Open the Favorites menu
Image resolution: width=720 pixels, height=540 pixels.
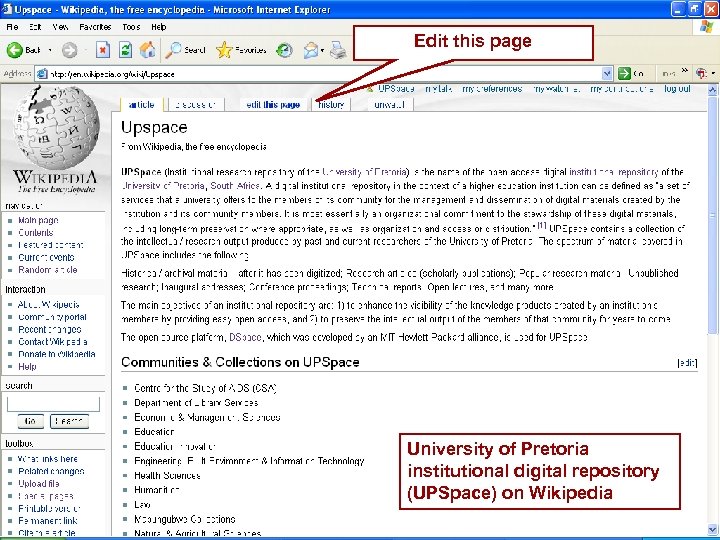(95, 27)
